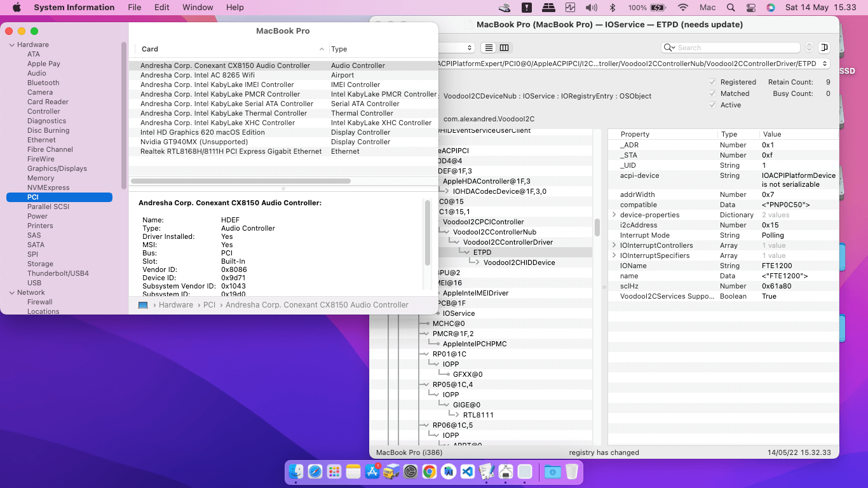Open the System Information app menu
Screen dimensions: 868x488
(x=74, y=8)
